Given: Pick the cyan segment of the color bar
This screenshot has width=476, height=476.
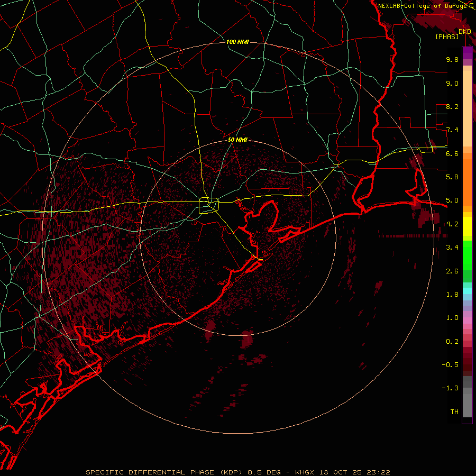Looking at the screenshot, I should (x=467, y=291).
